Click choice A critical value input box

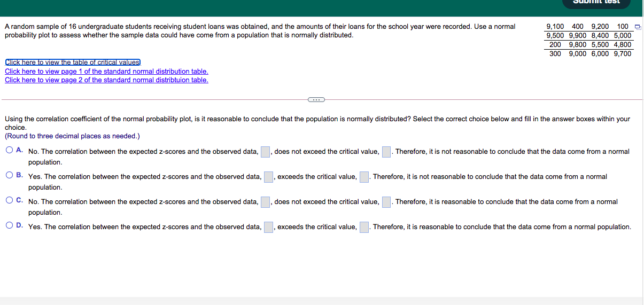(x=387, y=152)
